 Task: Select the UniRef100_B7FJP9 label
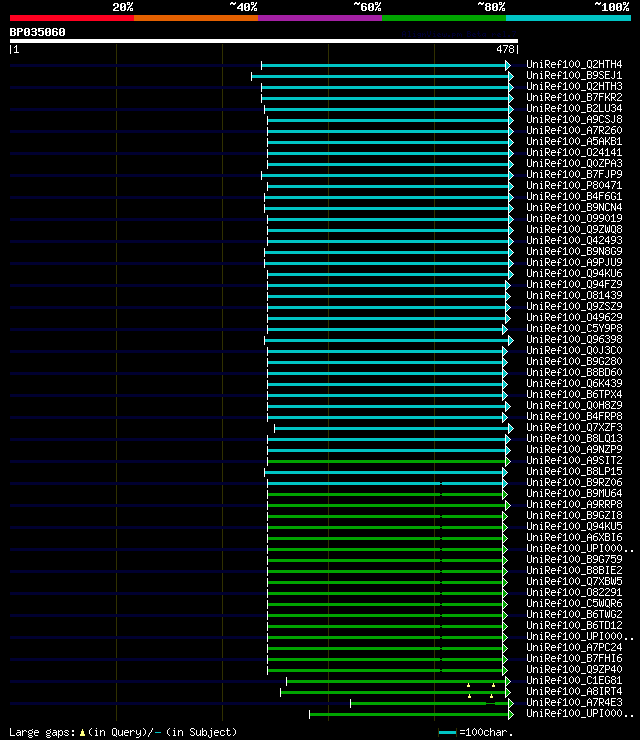point(574,174)
